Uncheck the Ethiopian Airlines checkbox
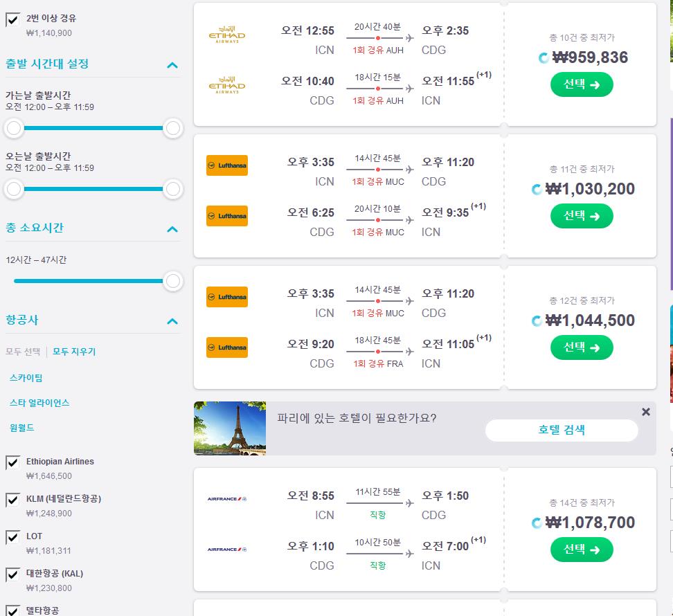The height and width of the screenshot is (616, 673). (x=13, y=462)
